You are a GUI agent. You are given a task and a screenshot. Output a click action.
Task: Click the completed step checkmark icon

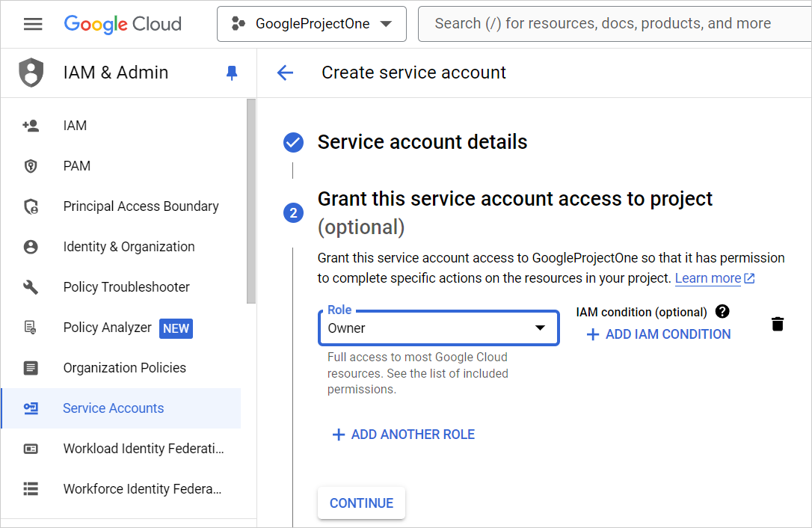click(x=294, y=143)
